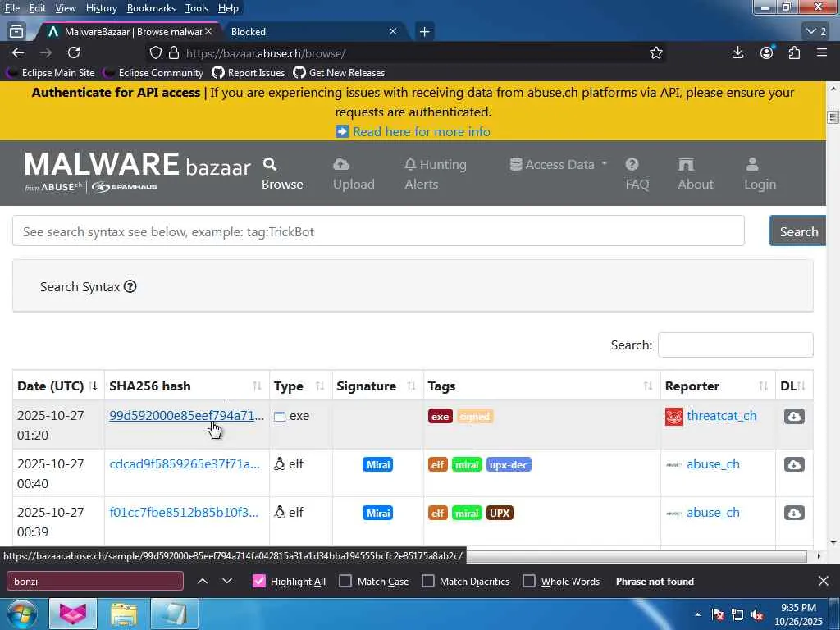The width and height of the screenshot is (840, 630).
Task: Disable the Highlight All checkbox
Action: pyautogui.click(x=258, y=581)
